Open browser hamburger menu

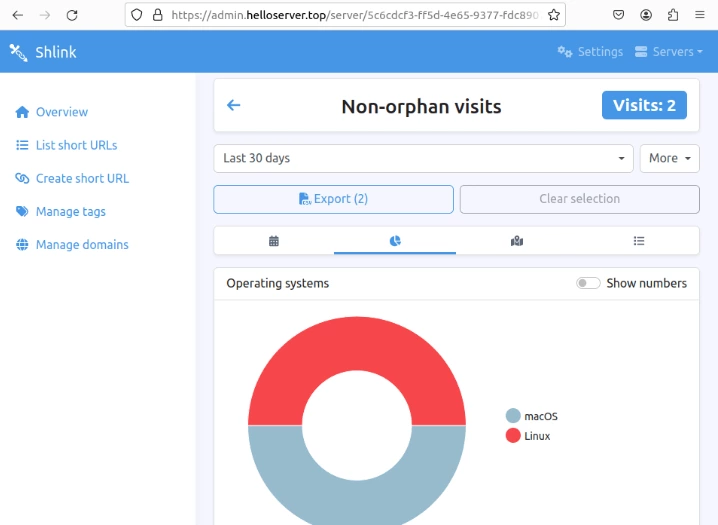(x=700, y=15)
